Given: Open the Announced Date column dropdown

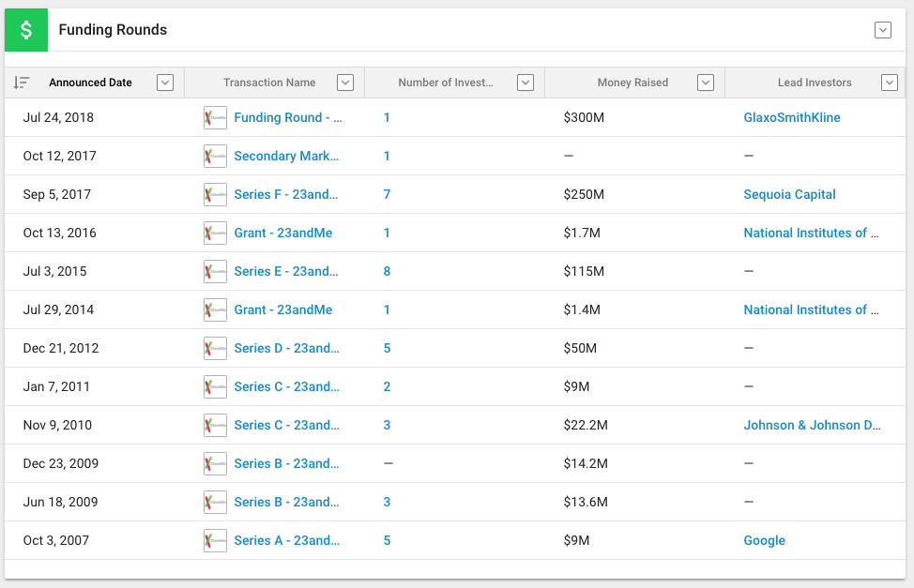Looking at the screenshot, I should click(165, 83).
